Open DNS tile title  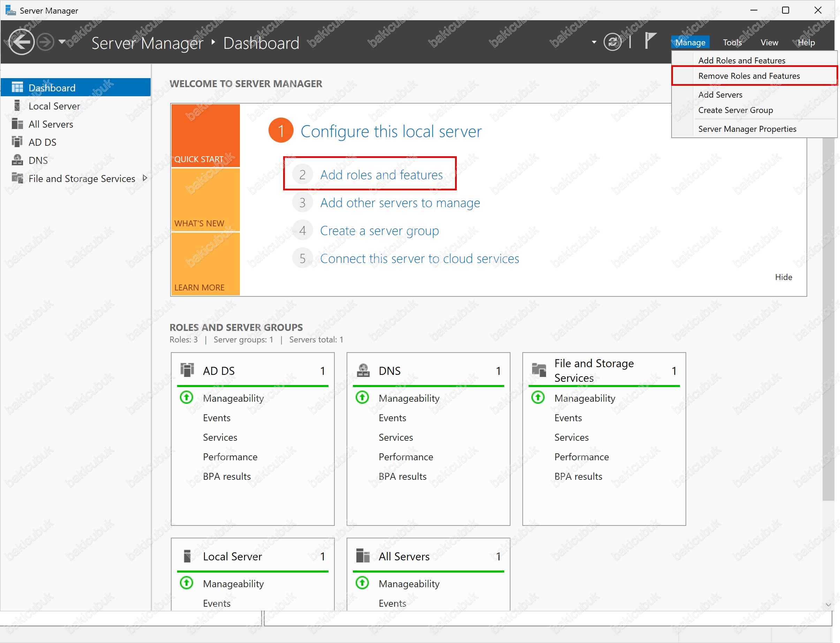coord(389,370)
